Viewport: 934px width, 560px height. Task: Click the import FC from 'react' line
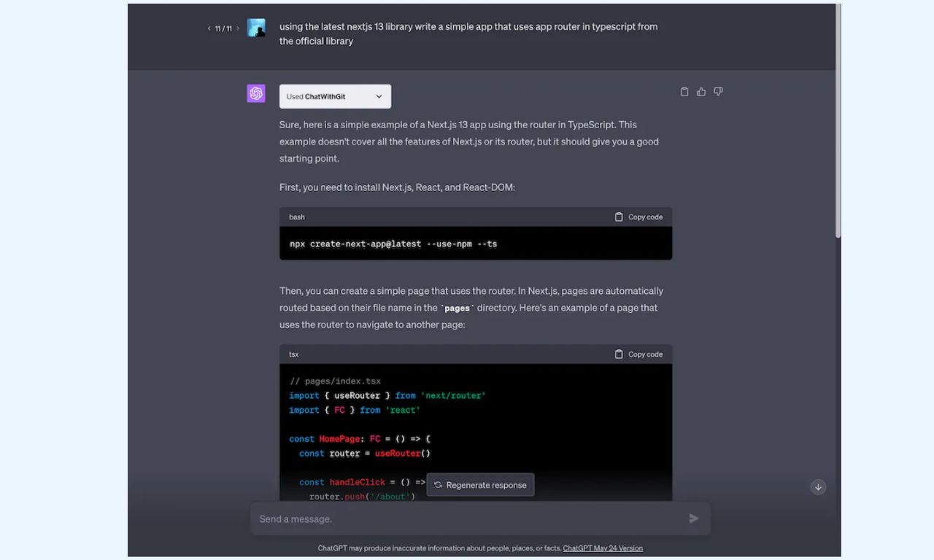[x=355, y=410]
